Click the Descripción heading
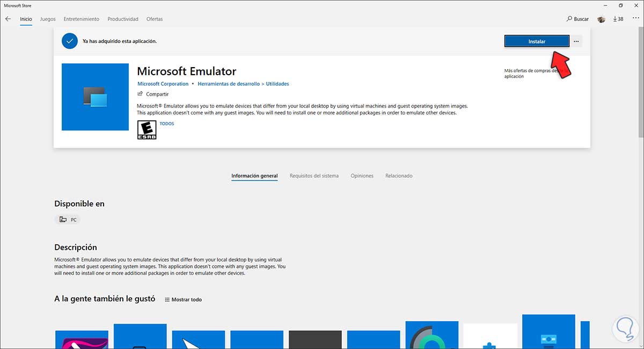Viewport: 644px width, 349px height. 76,247
